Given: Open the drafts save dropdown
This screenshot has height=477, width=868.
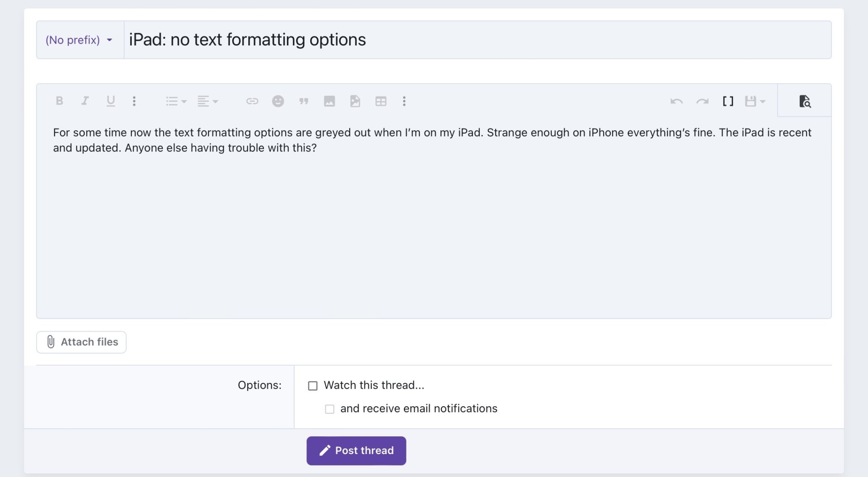Looking at the screenshot, I should (x=755, y=101).
